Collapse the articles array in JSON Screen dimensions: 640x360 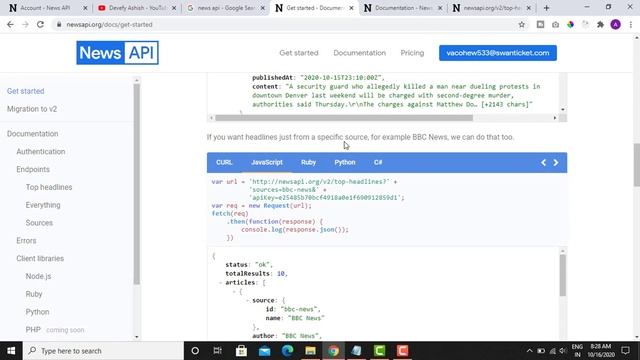pyautogui.click(x=220, y=282)
